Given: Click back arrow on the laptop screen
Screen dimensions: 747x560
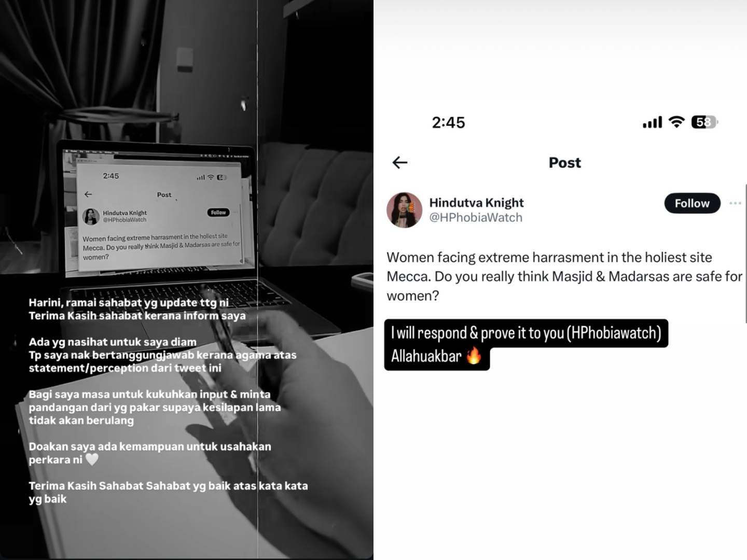Looking at the screenshot, I should pyautogui.click(x=88, y=194).
